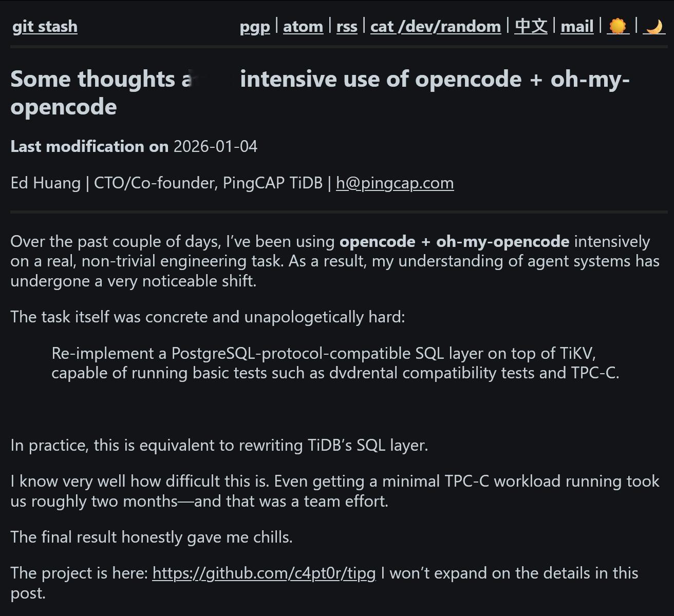Open the rss feed link
The image size is (674, 616).
tap(347, 26)
